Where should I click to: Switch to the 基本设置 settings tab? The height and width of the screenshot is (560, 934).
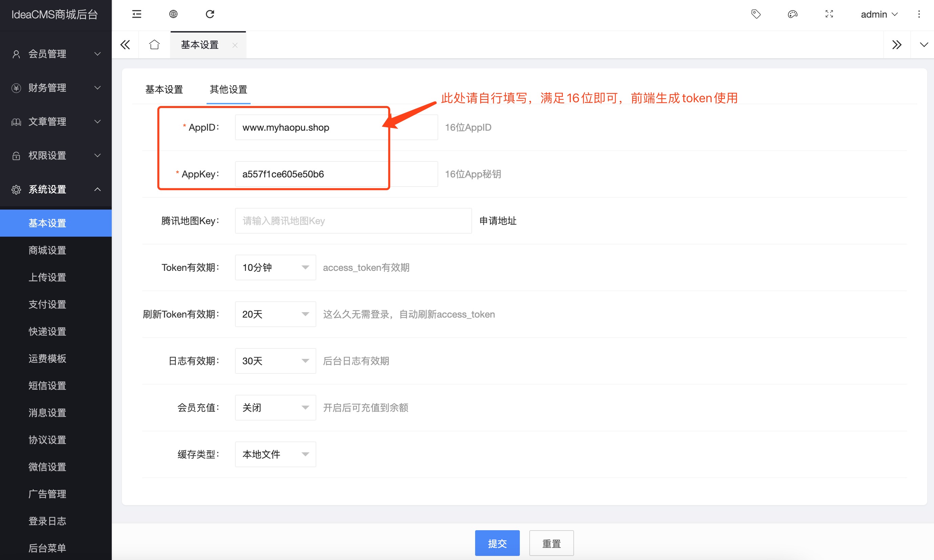click(x=164, y=89)
